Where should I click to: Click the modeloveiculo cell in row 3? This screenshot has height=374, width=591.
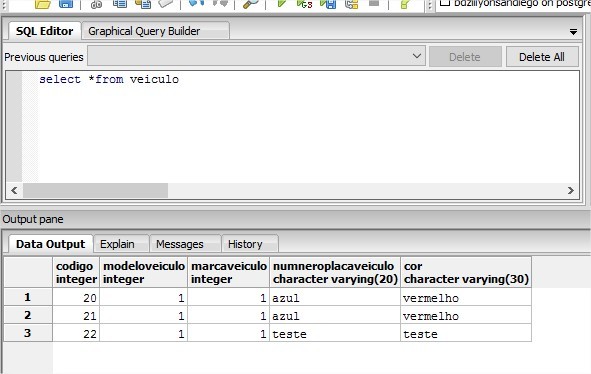(144, 333)
